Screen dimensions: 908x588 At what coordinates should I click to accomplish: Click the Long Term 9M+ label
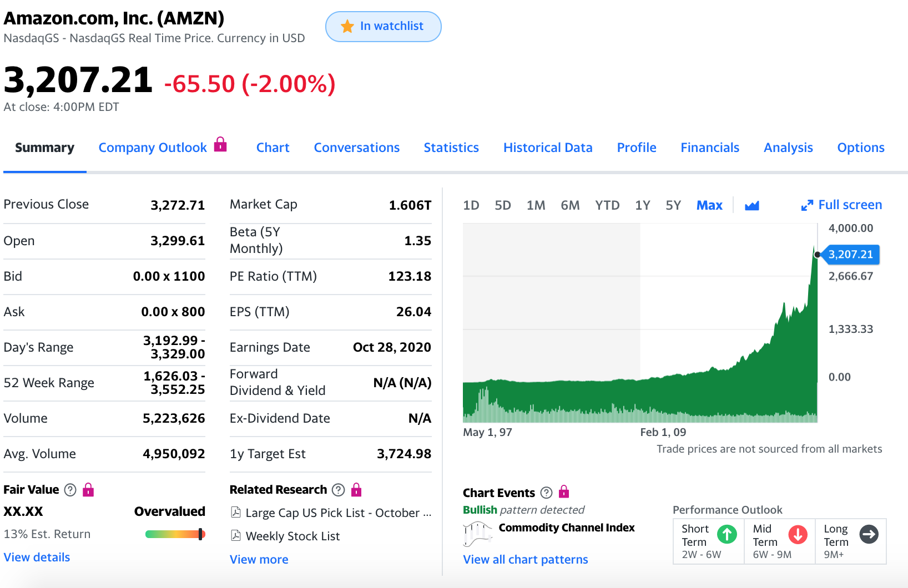pyautogui.click(x=834, y=554)
